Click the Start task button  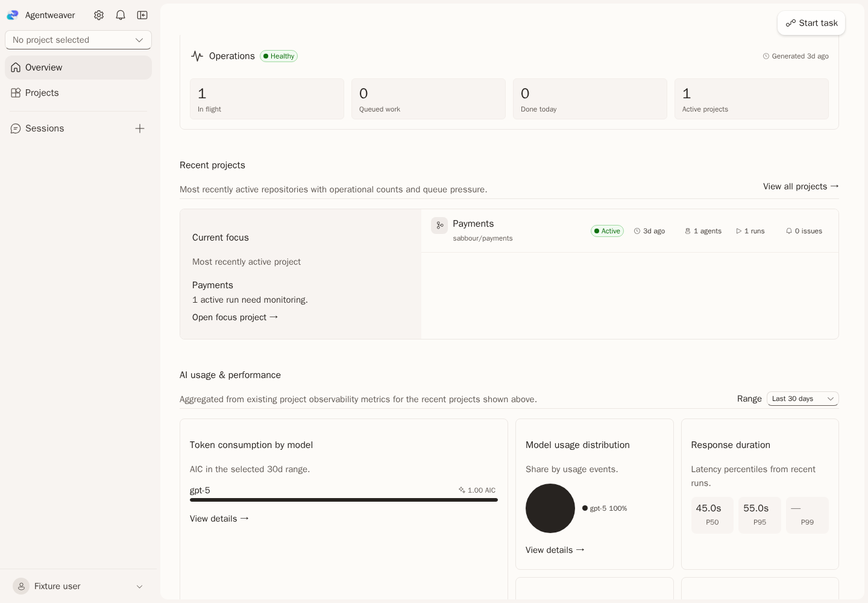click(x=811, y=23)
